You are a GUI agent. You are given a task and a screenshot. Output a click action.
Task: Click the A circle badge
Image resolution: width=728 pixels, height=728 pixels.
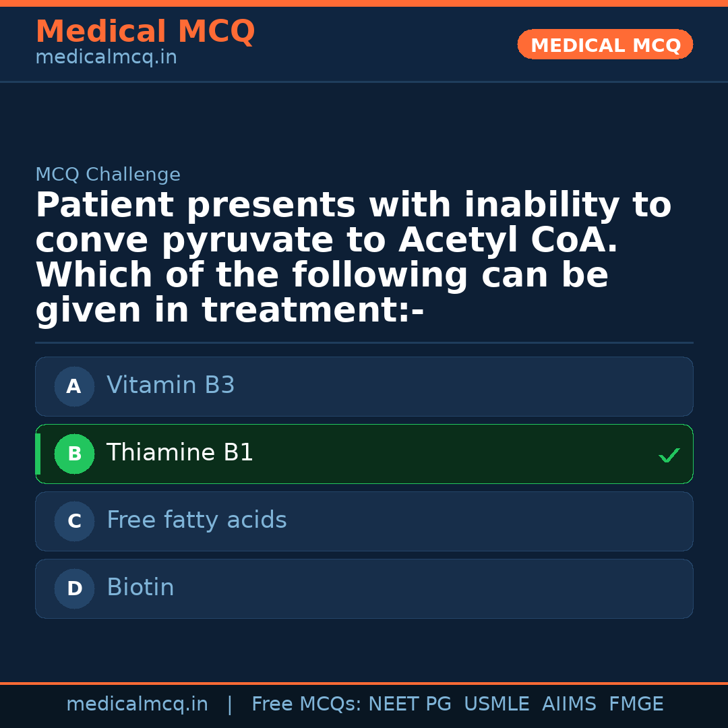tap(74, 387)
